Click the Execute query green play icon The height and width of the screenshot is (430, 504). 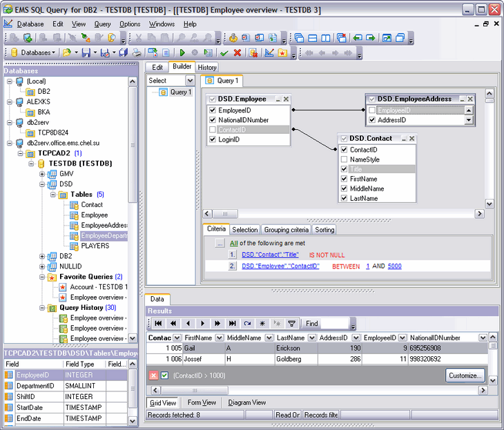pyautogui.click(x=182, y=52)
